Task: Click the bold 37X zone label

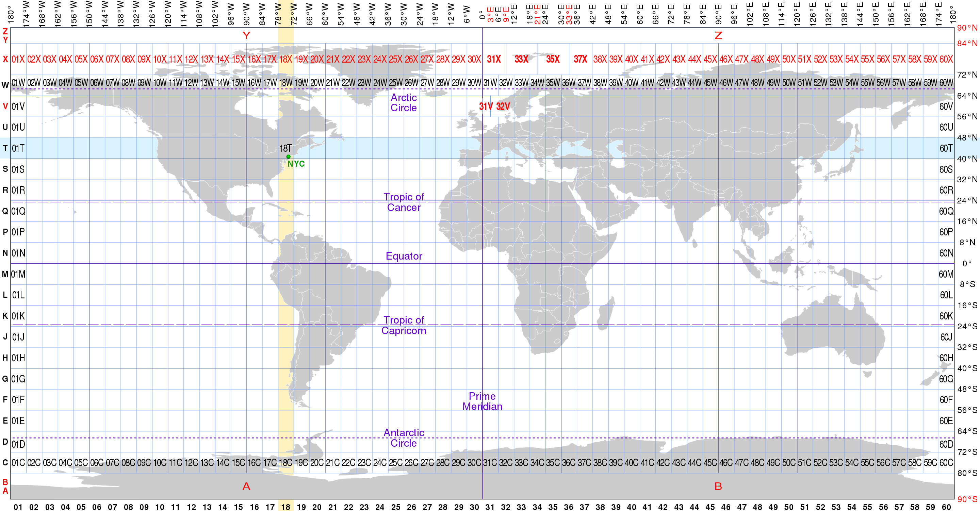Action: [580, 59]
